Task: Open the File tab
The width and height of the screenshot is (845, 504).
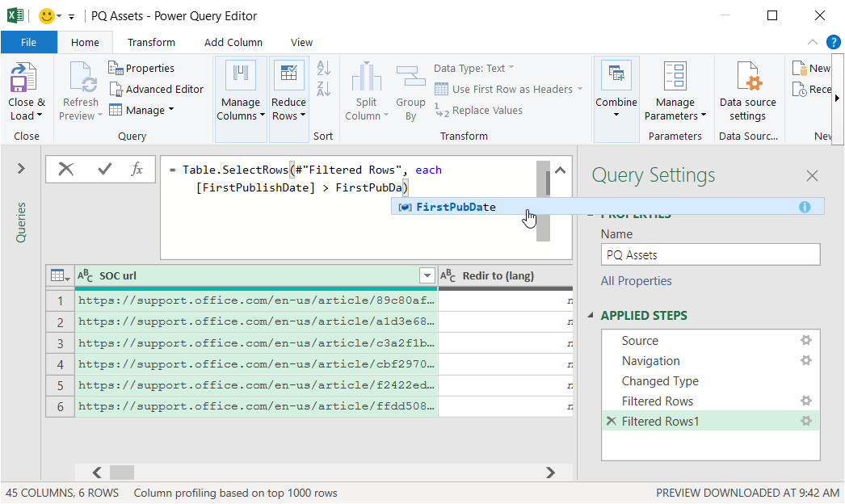Action: coord(28,42)
